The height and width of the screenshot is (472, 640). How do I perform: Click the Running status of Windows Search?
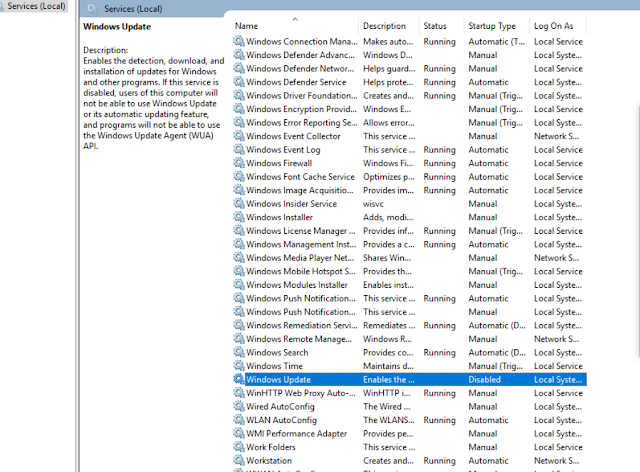pos(440,352)
